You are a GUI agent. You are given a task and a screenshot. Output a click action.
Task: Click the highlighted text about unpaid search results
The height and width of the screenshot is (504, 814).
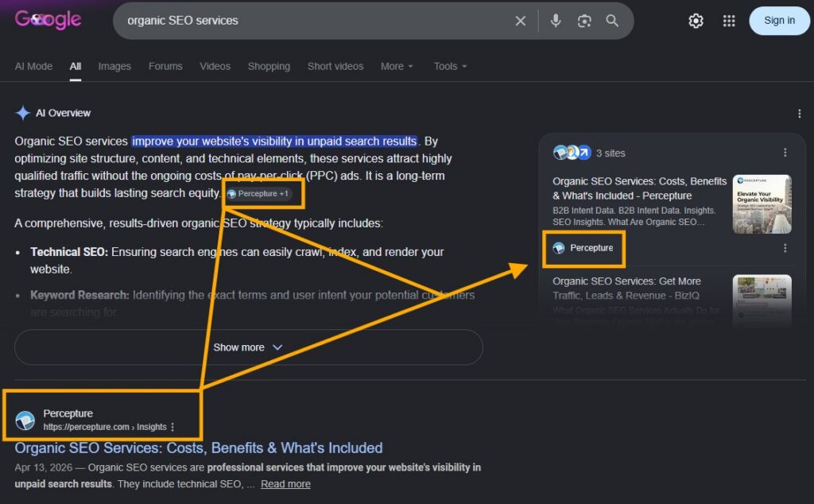coord(274,142)
